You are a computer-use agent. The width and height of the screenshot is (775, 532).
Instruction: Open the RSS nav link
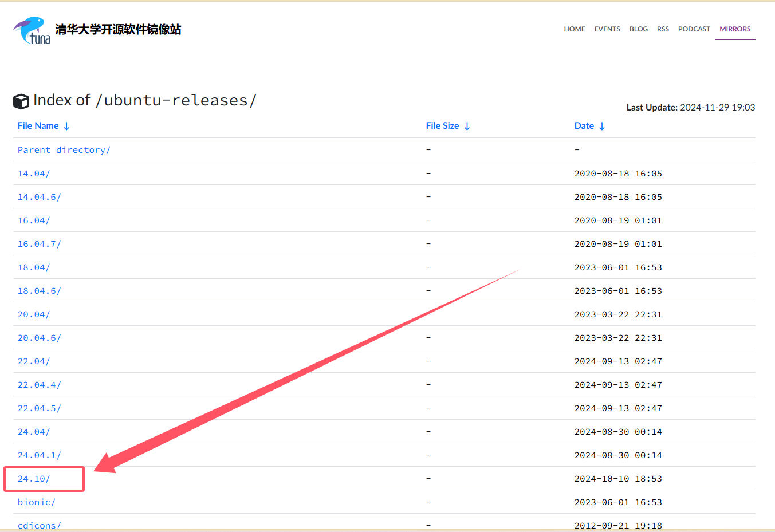[x=663, y=29]
